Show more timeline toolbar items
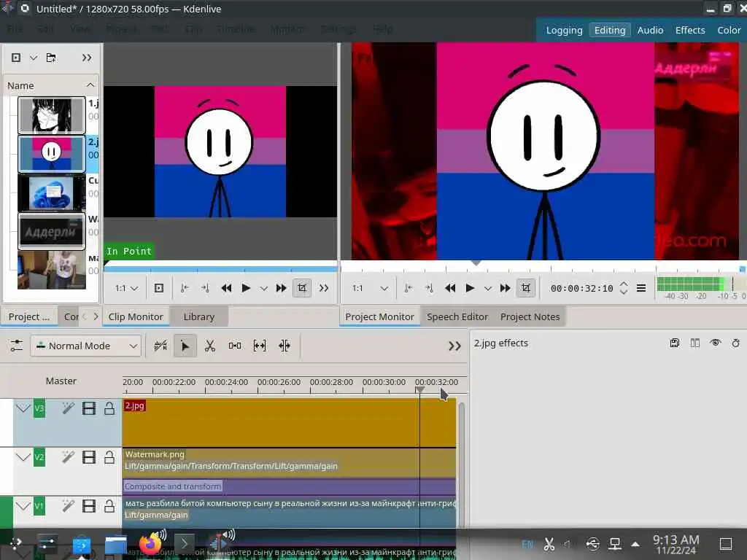This screenshot has width=747, height=560. point(454,346)
